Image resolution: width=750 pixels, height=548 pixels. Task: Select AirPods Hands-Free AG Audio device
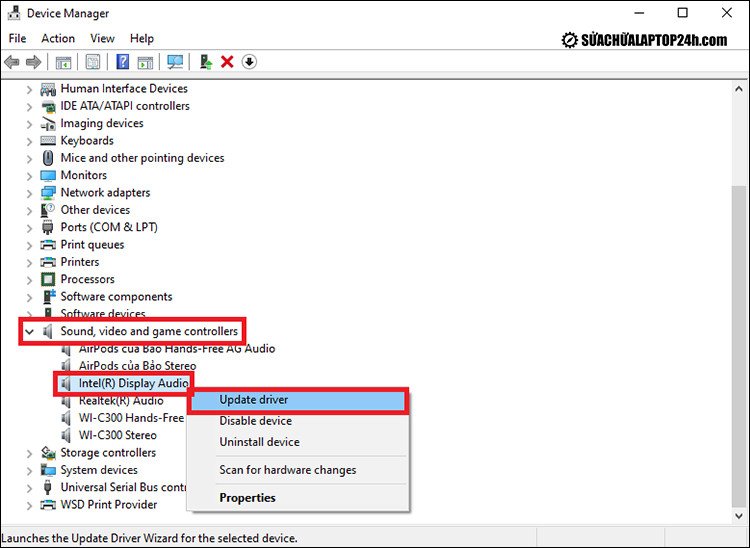[x=177, y=349]
